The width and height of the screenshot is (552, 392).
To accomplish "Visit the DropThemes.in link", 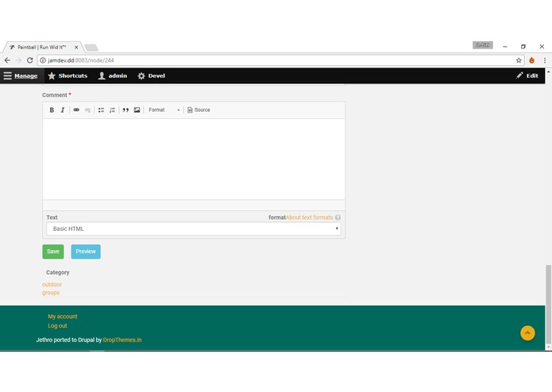I will click(122, 340).
